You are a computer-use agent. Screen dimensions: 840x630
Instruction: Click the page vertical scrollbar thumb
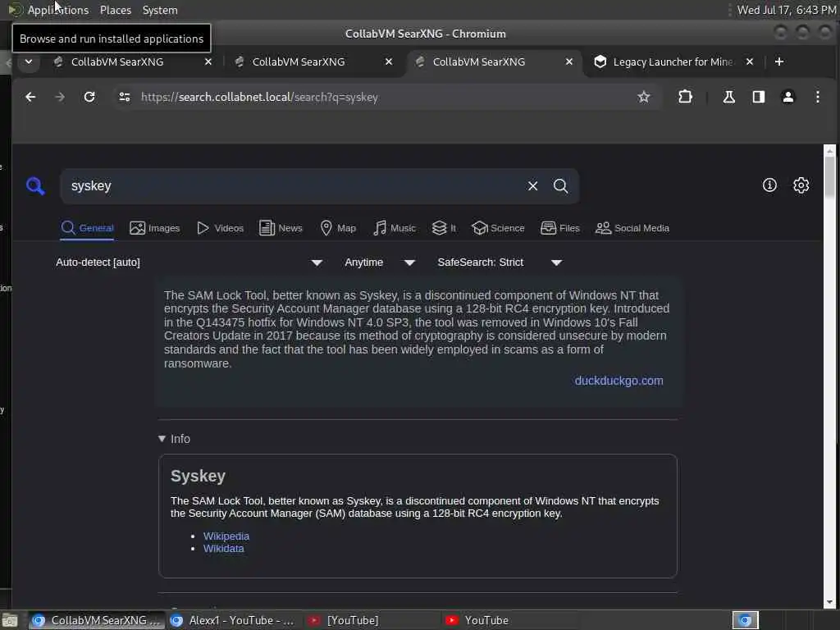click(x=830, y=177)
